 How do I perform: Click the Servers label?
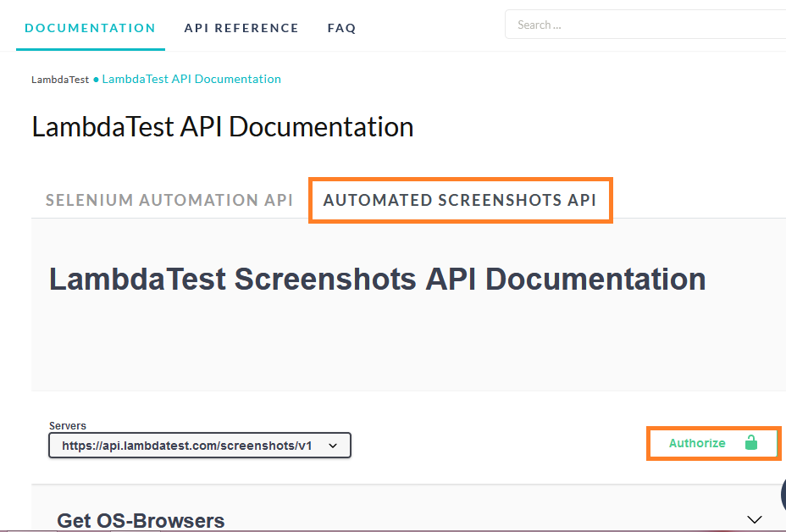(68, 426)
